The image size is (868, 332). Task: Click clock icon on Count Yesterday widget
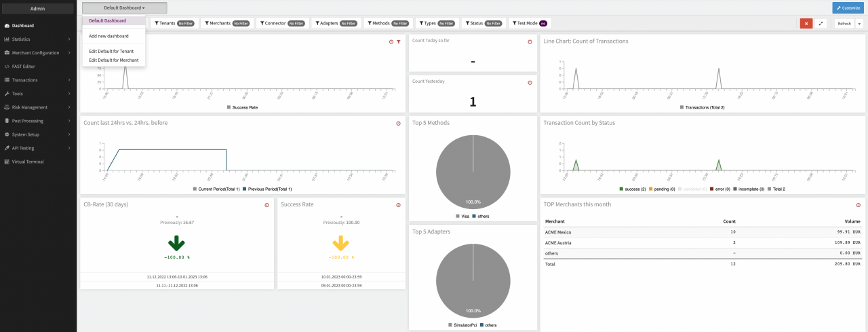(530, 83)
